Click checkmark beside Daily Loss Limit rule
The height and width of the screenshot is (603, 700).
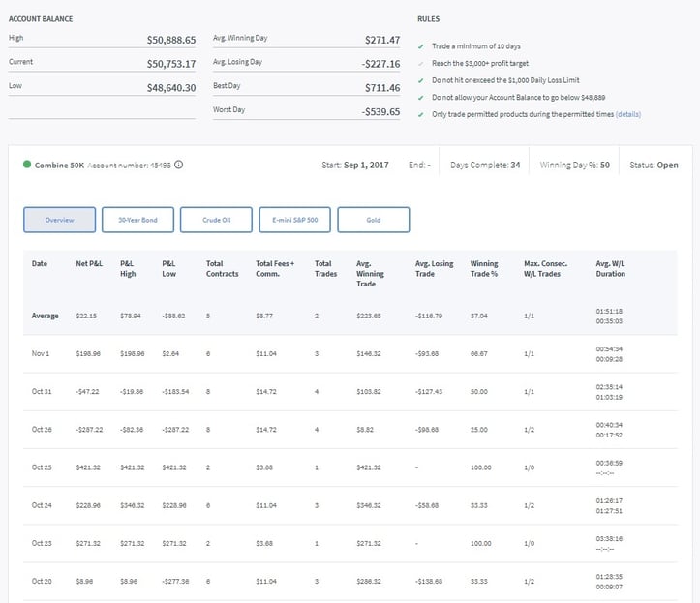pos(421,80)
